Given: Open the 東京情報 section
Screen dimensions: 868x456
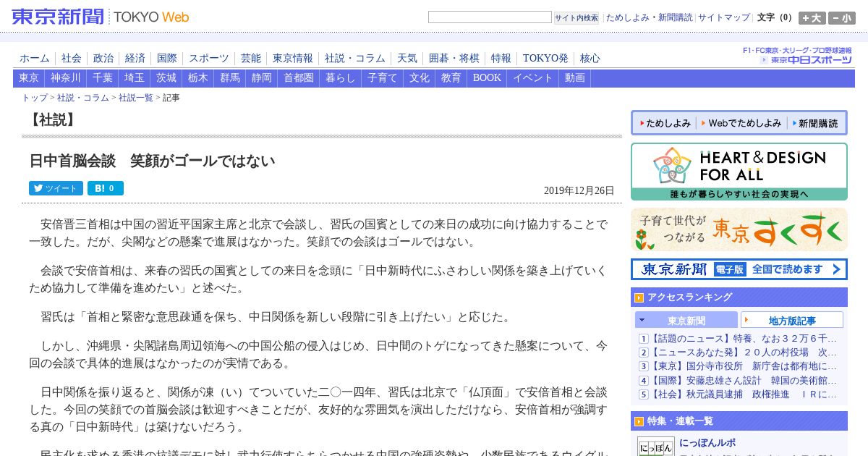Looking at the screenshot, I should (293, 58).
